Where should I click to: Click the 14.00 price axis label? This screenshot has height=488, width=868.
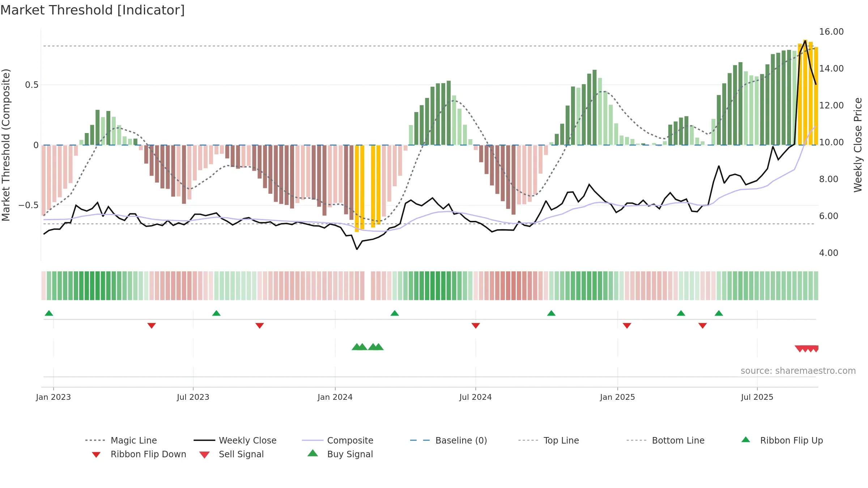tap(831, 69)
